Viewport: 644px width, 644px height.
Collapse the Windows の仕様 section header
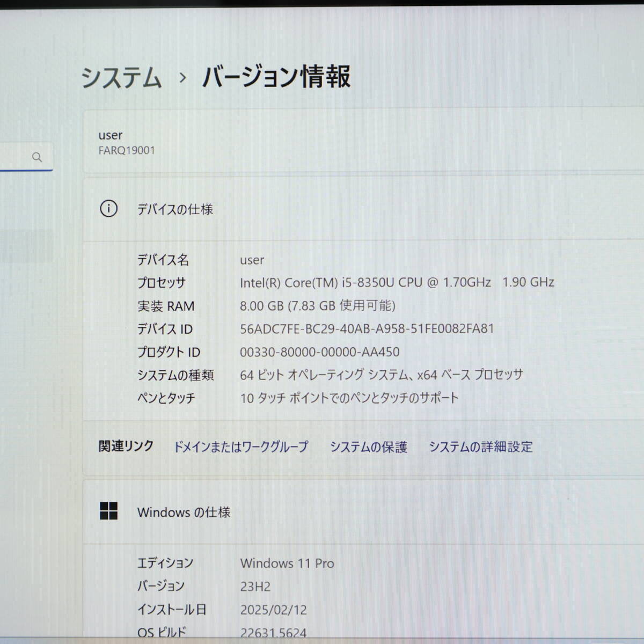pos(363,512)
